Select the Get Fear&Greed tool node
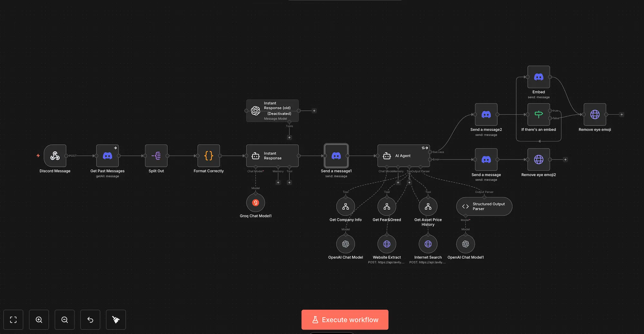The height and width of the screenshot is (334, 644). pos(386,206)
